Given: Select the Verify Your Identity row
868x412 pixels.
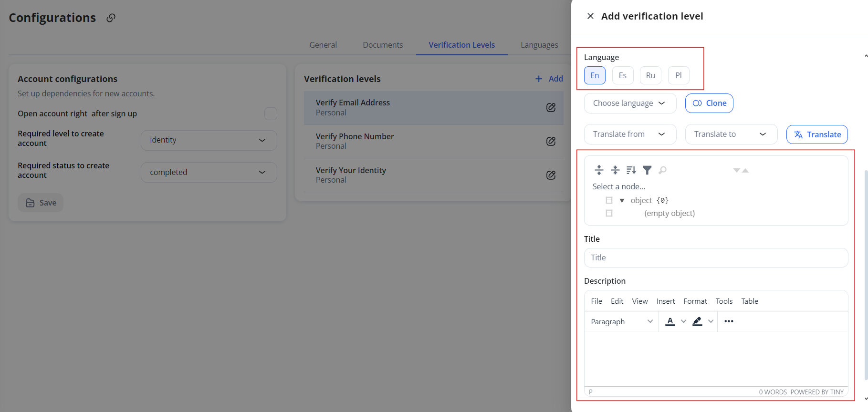Looking at the screenshot, I should coord(433,175).
